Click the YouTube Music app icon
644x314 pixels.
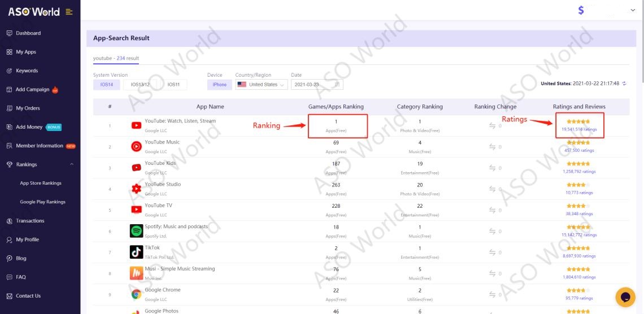point(136,146)
